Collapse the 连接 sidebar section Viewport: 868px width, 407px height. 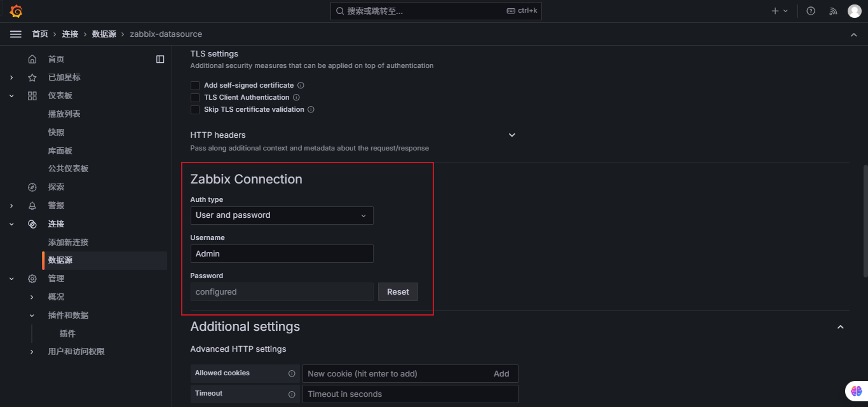point(11,224)
